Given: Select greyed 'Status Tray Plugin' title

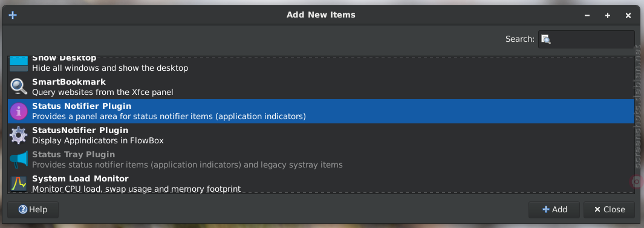Looking at the screenshot, I should (x=74, y=154).
